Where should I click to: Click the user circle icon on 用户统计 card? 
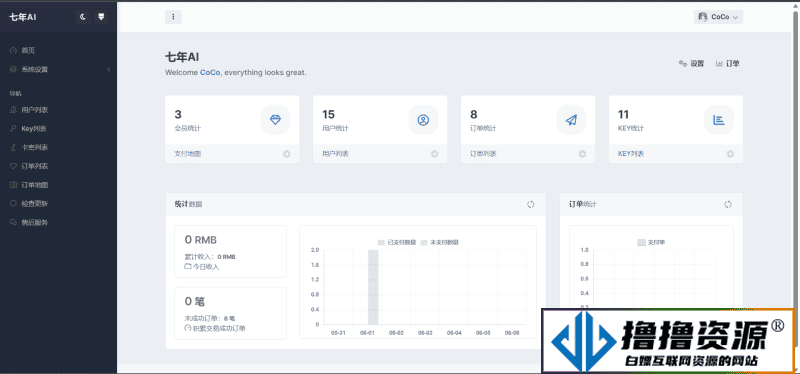(x=423, y=120)
